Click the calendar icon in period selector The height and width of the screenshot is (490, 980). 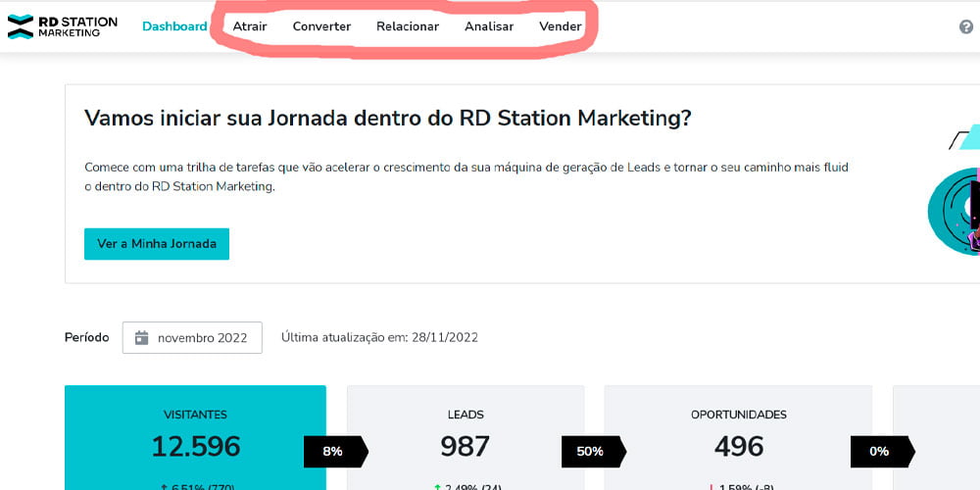click(142, 338)
